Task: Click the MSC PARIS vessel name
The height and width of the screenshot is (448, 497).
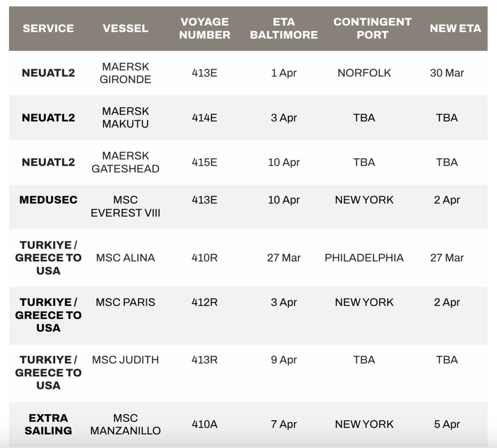Action: pyautogui.click(x=125, y=302)
